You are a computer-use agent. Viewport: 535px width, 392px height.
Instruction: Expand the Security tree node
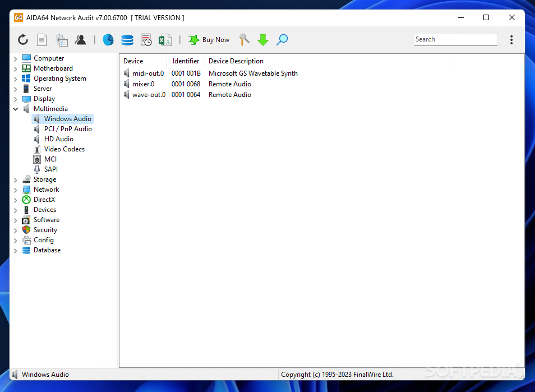[x=15, y=230]
